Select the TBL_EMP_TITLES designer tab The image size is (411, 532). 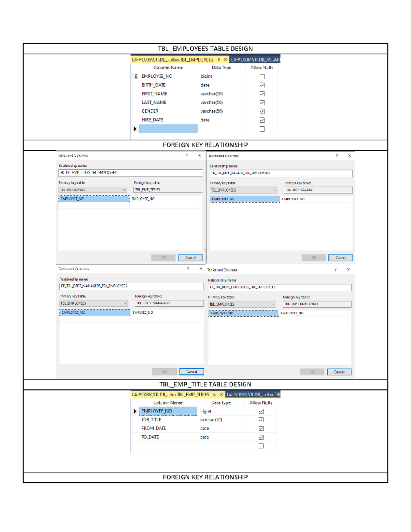coord(171,394)
